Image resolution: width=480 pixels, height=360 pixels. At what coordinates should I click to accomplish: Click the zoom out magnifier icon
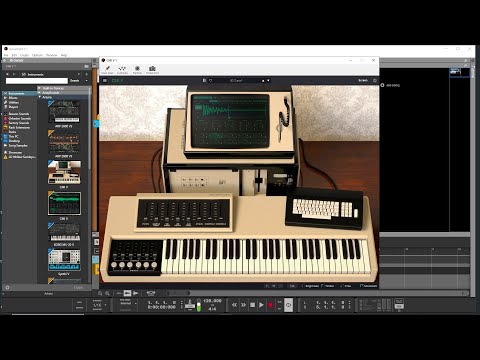(x=100, y=293)
